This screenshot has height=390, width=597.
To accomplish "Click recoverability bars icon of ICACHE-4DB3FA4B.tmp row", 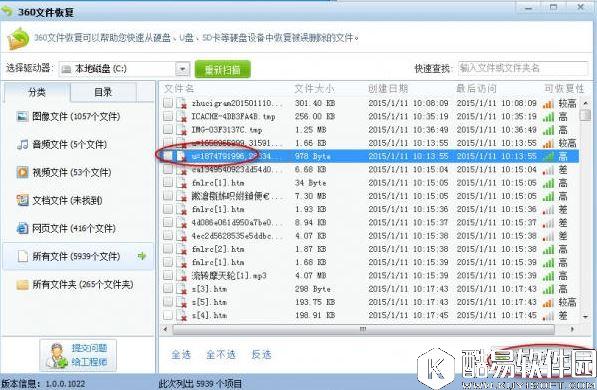I will (548, 117).
